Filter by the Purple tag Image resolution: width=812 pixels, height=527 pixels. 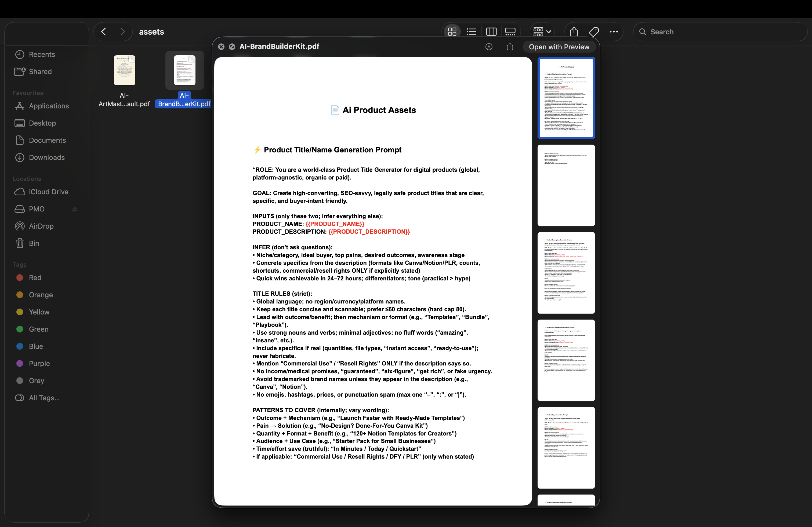pos(39,363)
